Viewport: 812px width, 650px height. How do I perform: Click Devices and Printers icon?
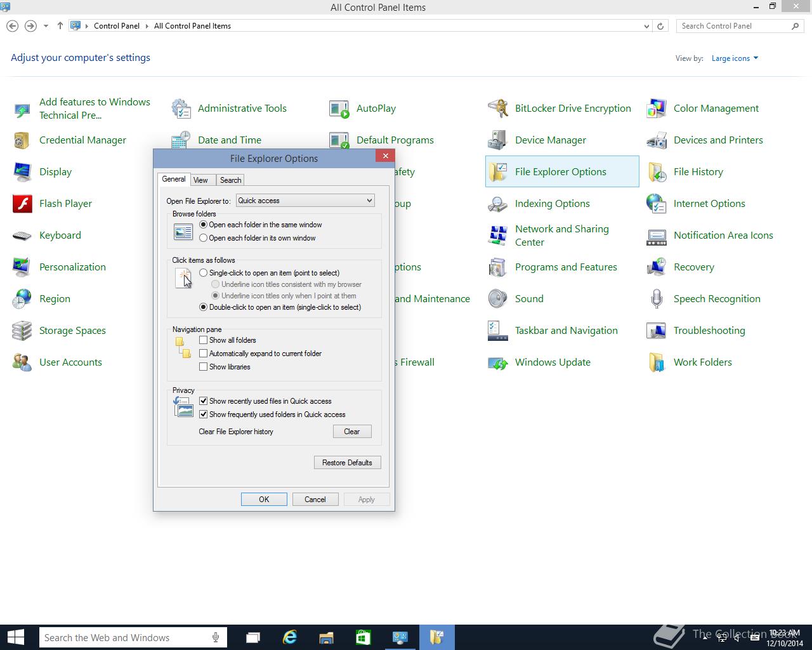pos(657,140)
